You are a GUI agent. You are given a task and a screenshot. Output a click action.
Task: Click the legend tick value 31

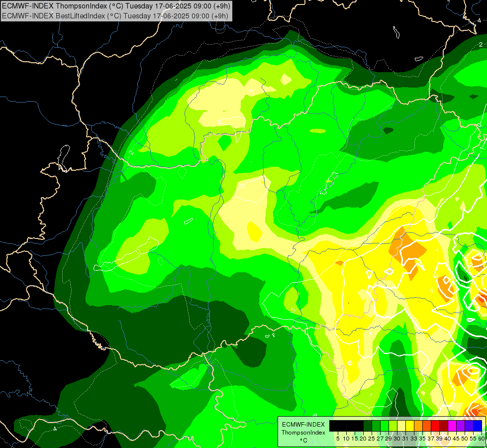(405, 439)
